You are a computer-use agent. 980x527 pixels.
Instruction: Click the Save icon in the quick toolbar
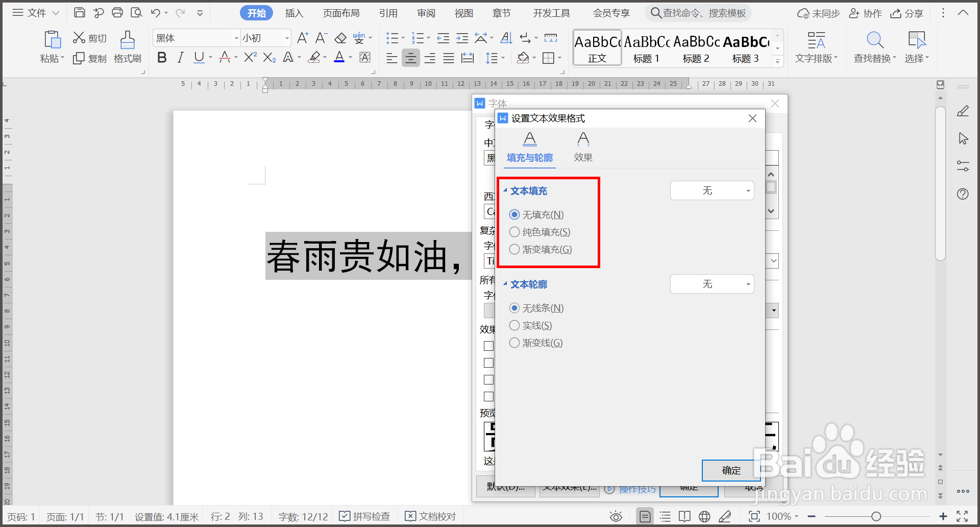[x=79, y=13]
